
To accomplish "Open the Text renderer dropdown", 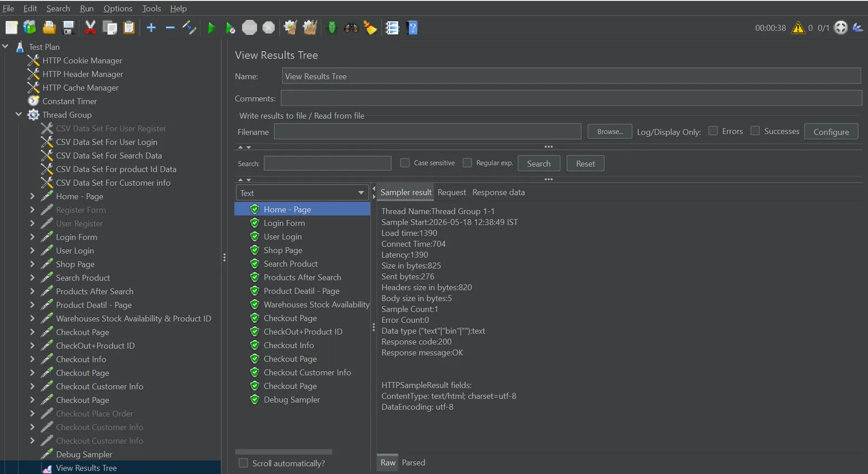I will tap(302, 193).
